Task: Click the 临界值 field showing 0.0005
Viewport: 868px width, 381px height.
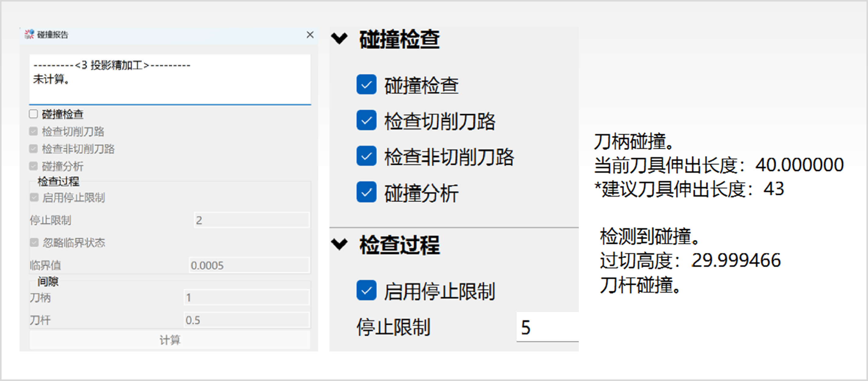Action: point(249,265)
